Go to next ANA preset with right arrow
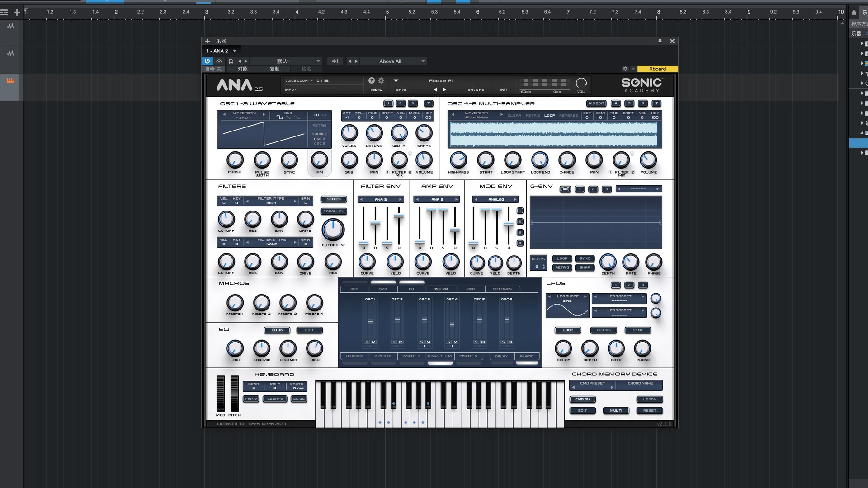The width and height of the screenshot is (868, 488). (444, 89)
